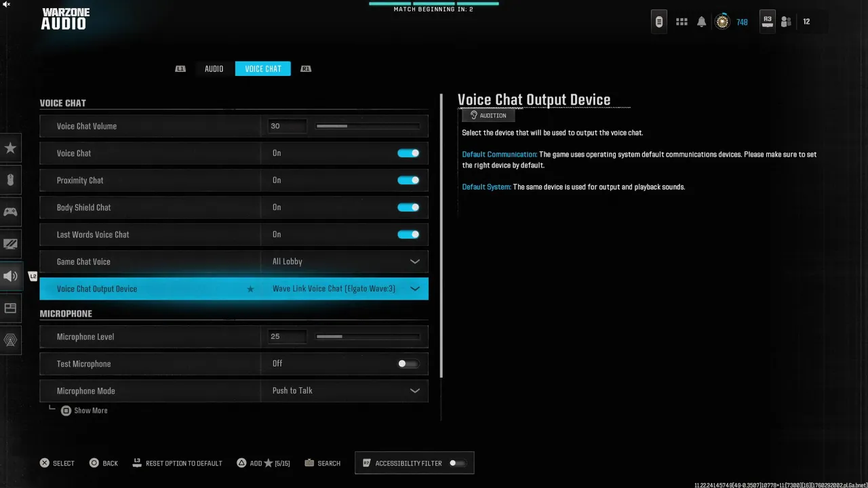This screenshot has height=488, width=868.
Task: Click the R3 button icon in header
Action: tap(767, 21)
